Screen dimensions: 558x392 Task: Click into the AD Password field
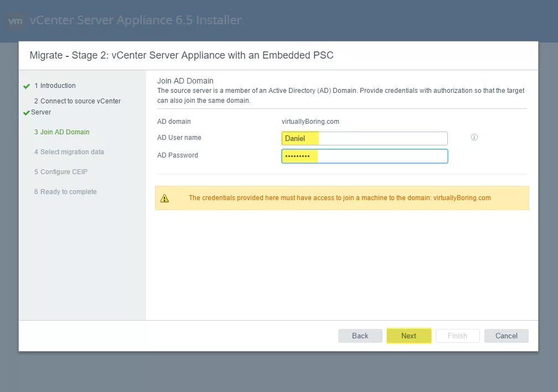pos(364,156)
